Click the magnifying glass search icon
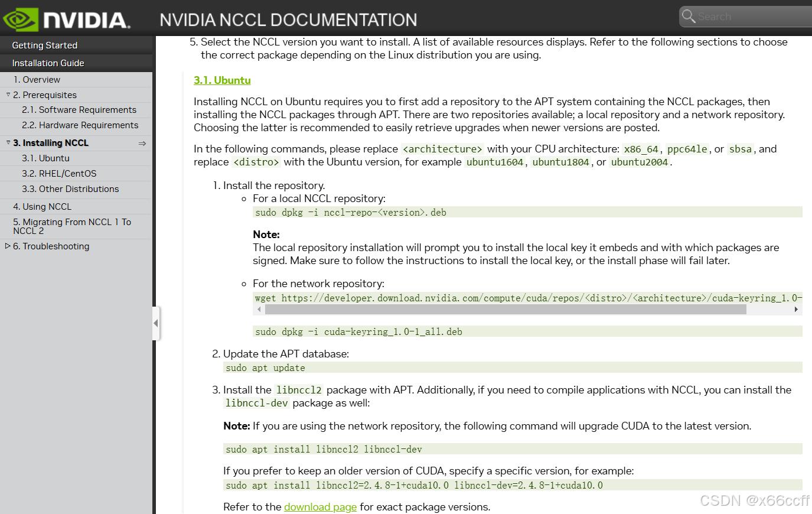 pyautogui.click(x=689, y=16)
